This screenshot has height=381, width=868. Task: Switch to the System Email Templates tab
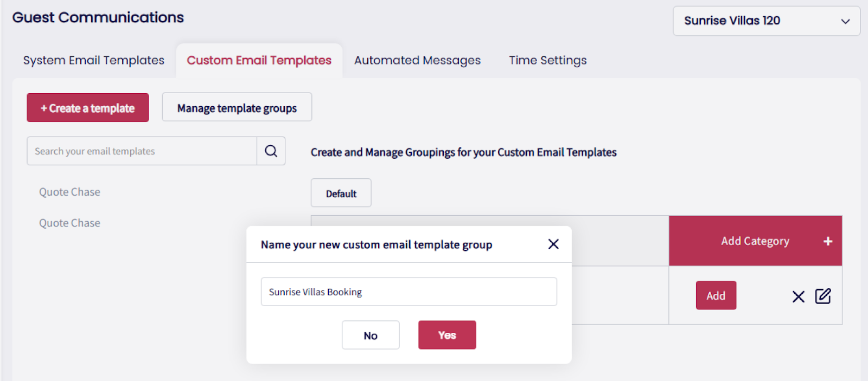coord(93,60)
